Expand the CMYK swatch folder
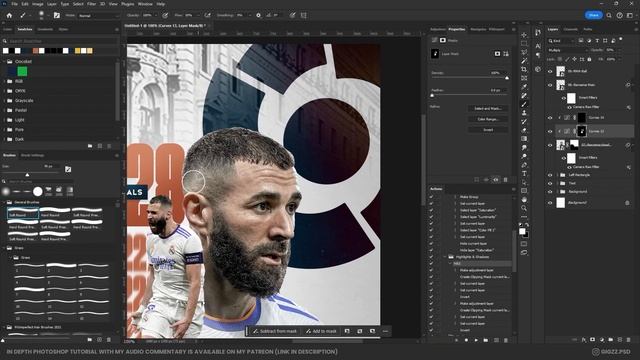The image size is (640, 360). [4, 91]
